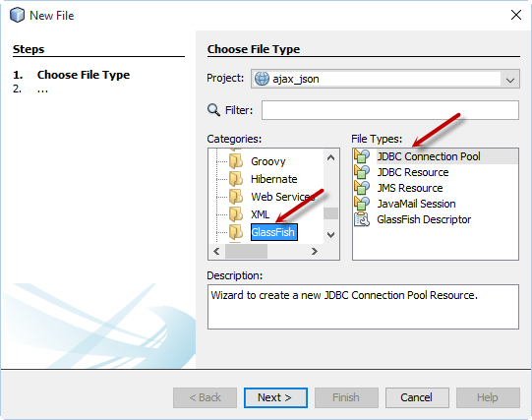
Task: Click the JavaMail Session icon
Action: click(x=362, y=204)
